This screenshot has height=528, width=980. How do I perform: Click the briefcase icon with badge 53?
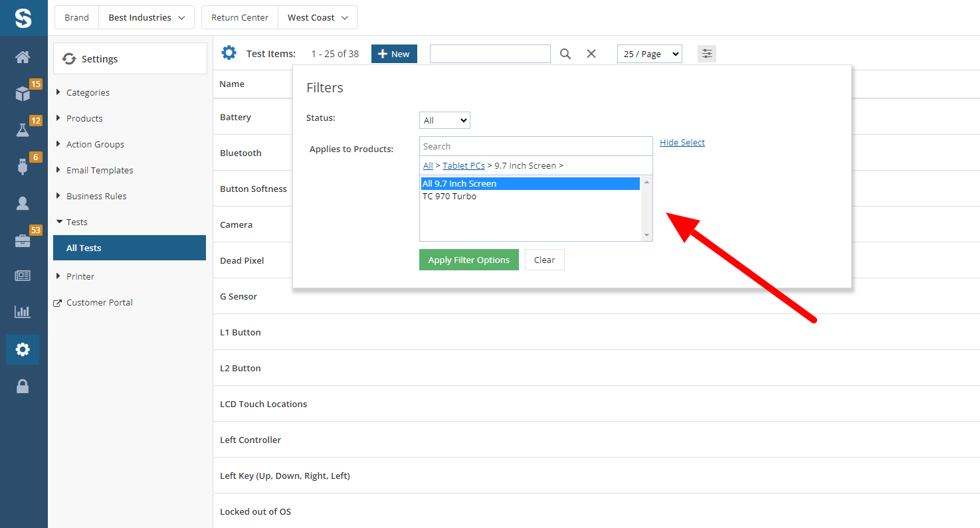23,240
